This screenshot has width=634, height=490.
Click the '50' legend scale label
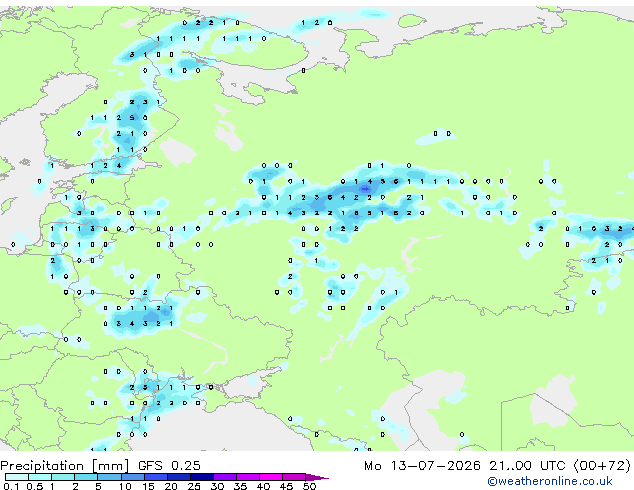point(309,486)
